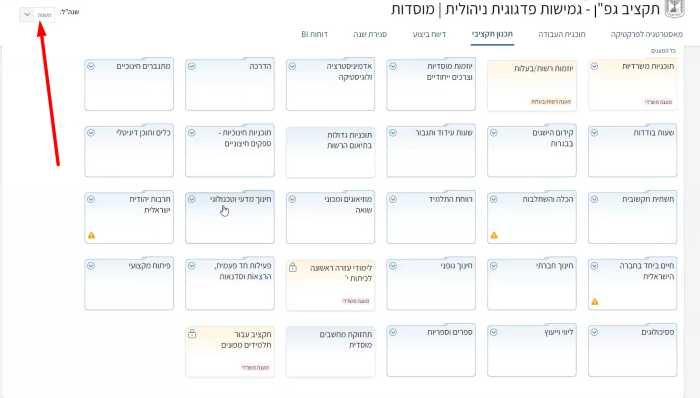
Task: Click the circle chevron icon on מתגברים חינוכיים
Action: click(x=91, y=66)
